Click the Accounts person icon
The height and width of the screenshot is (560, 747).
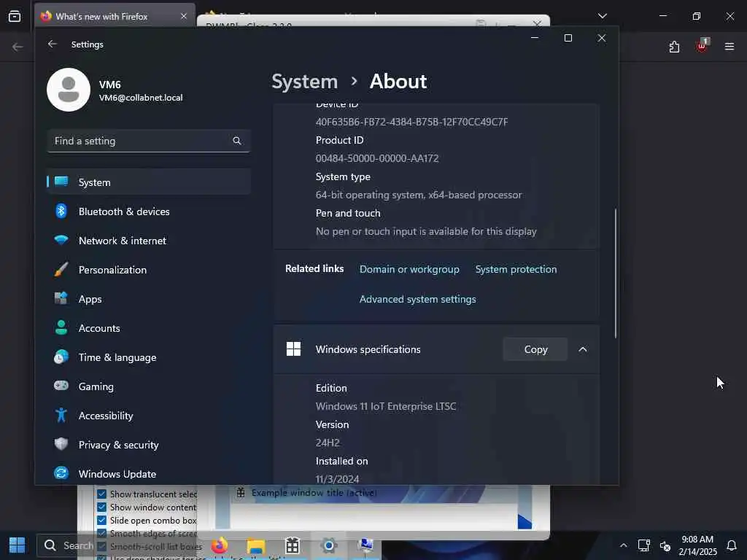[61, 327]
